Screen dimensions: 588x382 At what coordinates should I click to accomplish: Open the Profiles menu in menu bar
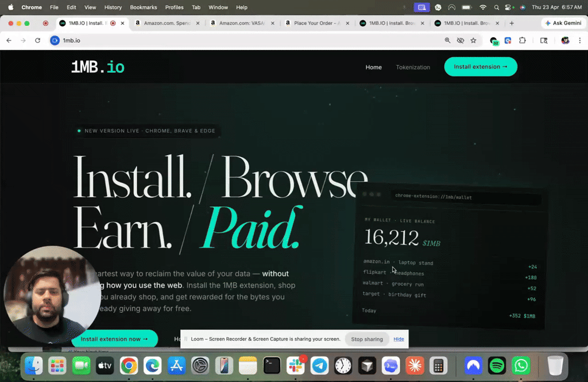click(x=174, y=7)
